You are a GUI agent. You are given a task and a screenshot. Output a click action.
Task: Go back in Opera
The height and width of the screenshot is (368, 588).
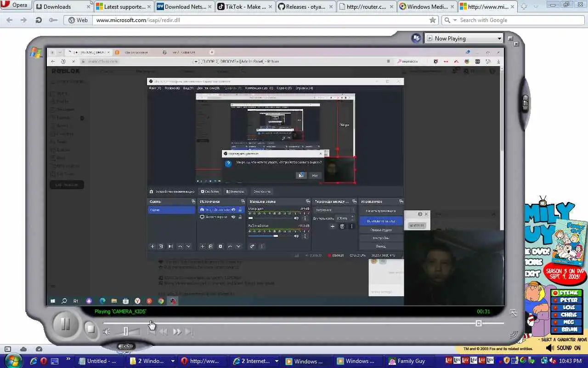point(9,20)
